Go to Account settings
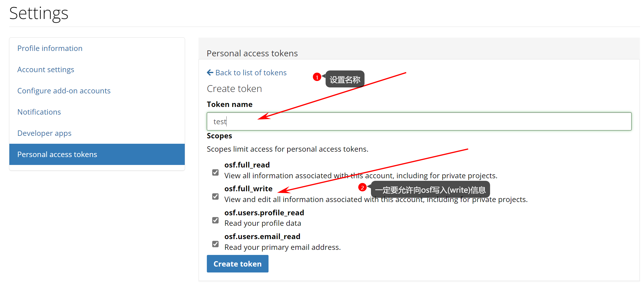The image size is (644, 292). pyautogui.click(x=46, y=70)
